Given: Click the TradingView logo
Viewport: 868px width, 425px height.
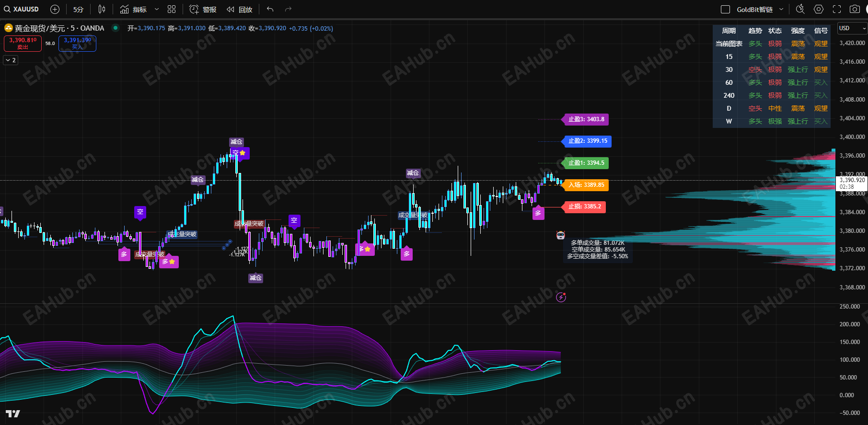Looking at the screenshot, I should 13,414.
